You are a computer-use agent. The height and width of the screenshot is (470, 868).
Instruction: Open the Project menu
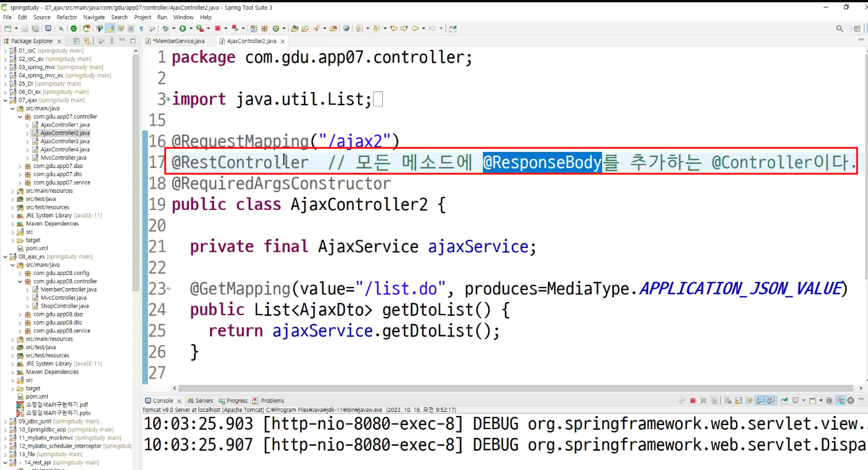click(x=143, y=17)
